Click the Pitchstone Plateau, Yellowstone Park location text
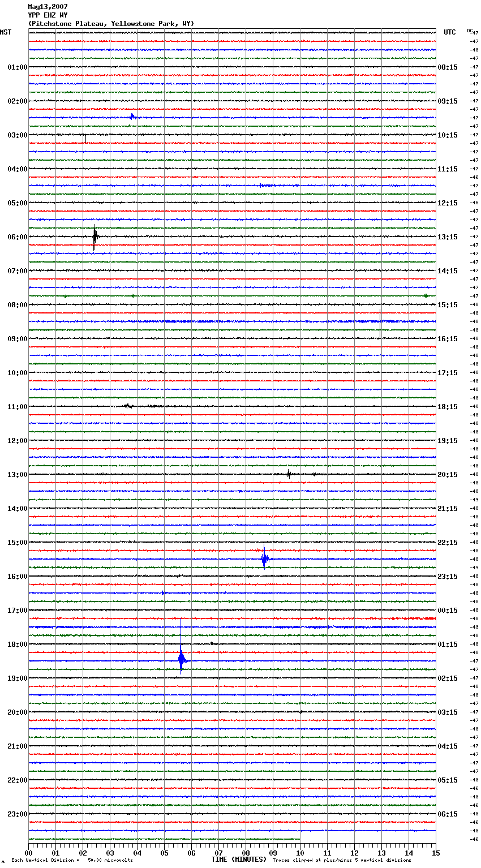Image resolution: width=481 pixels, height=868 pixels. click(111, 24)
